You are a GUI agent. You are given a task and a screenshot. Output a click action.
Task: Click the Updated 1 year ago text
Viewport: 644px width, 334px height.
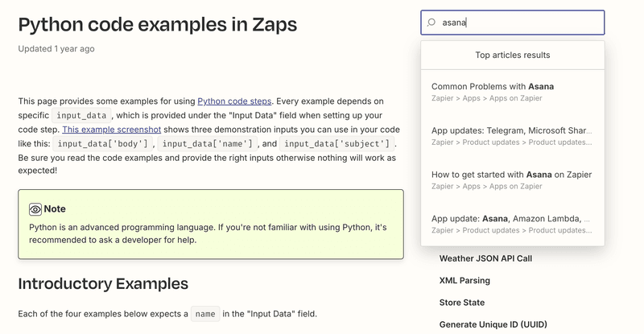56,49
